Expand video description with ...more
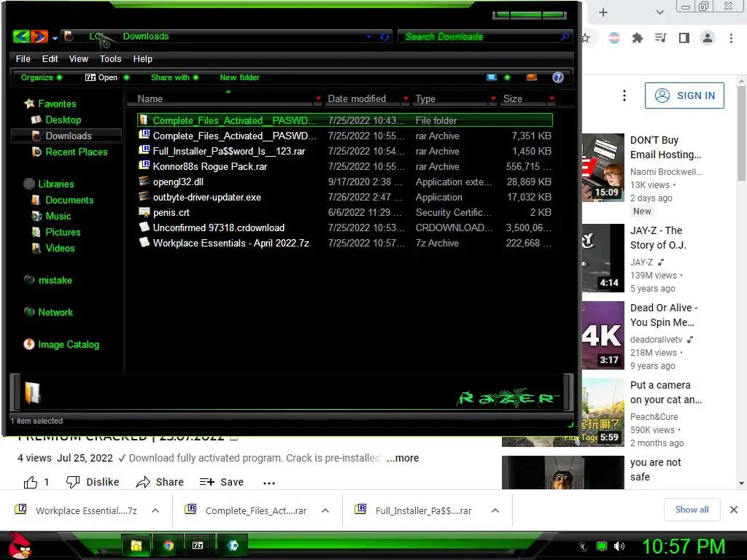 point(403,458)
